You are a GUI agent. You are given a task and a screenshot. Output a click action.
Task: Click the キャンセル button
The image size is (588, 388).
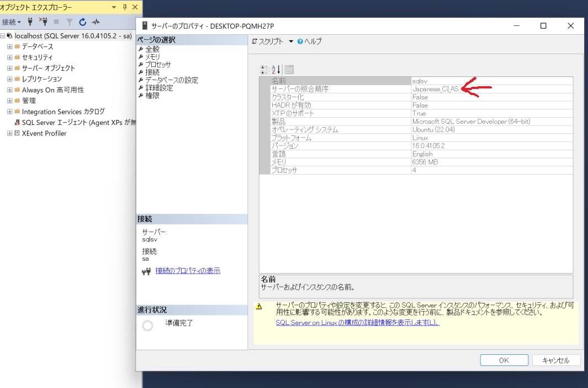(556, 360)
